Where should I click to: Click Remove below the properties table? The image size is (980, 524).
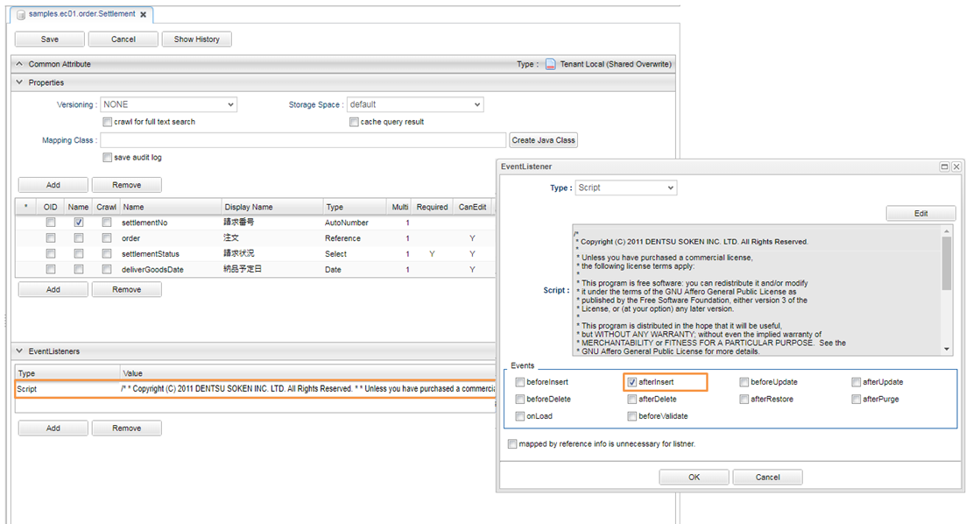pyautogui.click(x=127, y=289)
